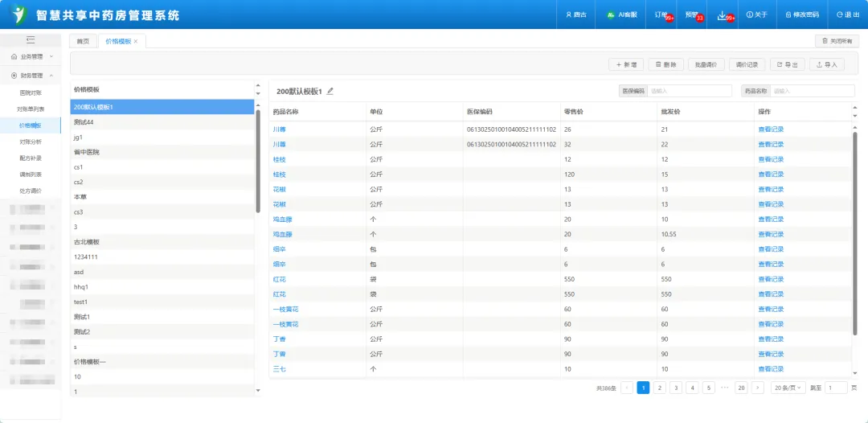The height and width of the screenshot is (423, 868).
Task: Open the download icon in the header
Action: [x=722, y=14]
